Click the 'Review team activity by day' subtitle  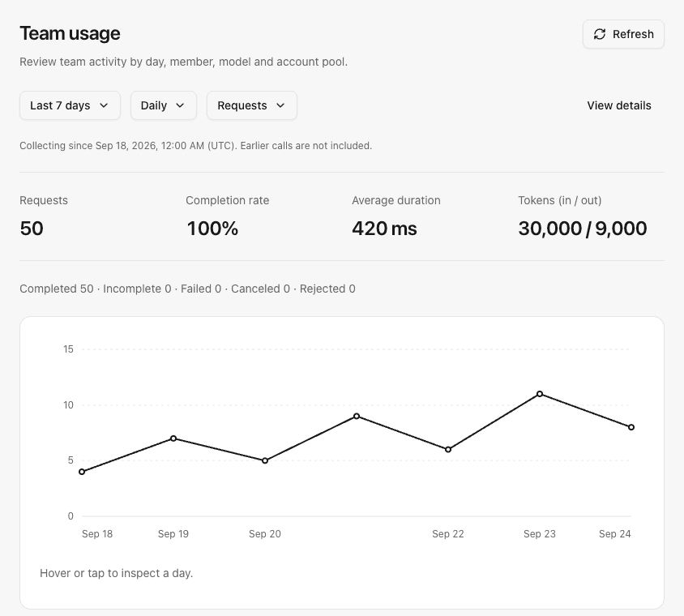coord(184,62)
